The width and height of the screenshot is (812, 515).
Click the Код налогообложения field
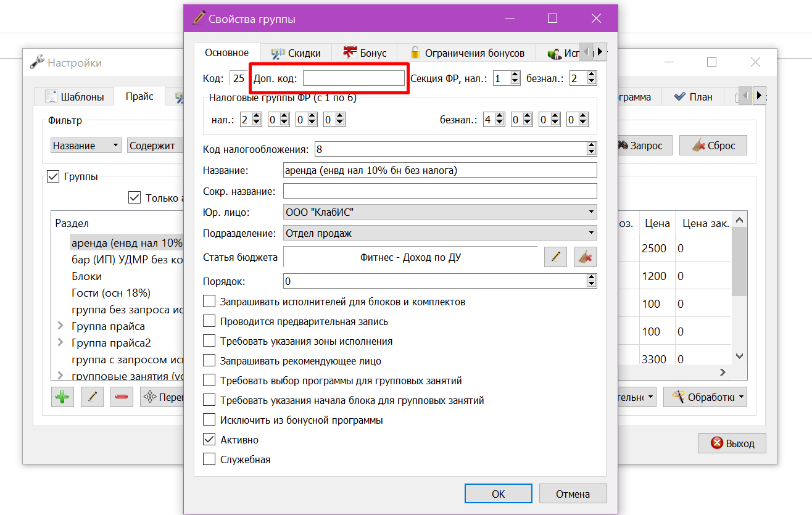(x=455, y=149)
